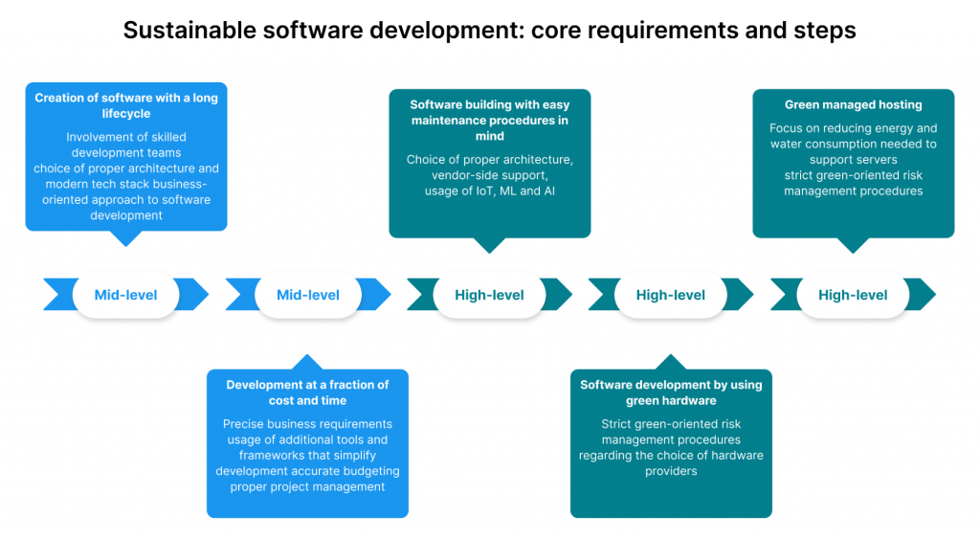The image size is (980, 537).
Task: Click 'vendor-side support,' text
Action: pyautogui.click(x=489, y=175)
